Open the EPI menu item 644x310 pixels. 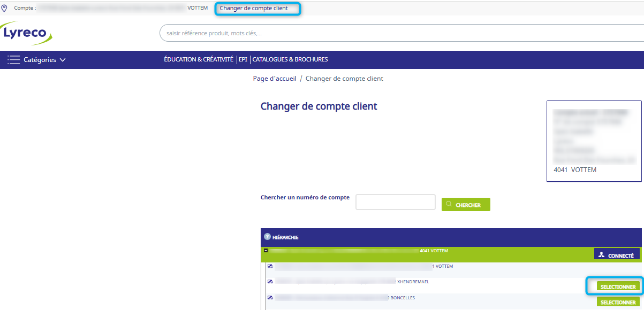243,59
